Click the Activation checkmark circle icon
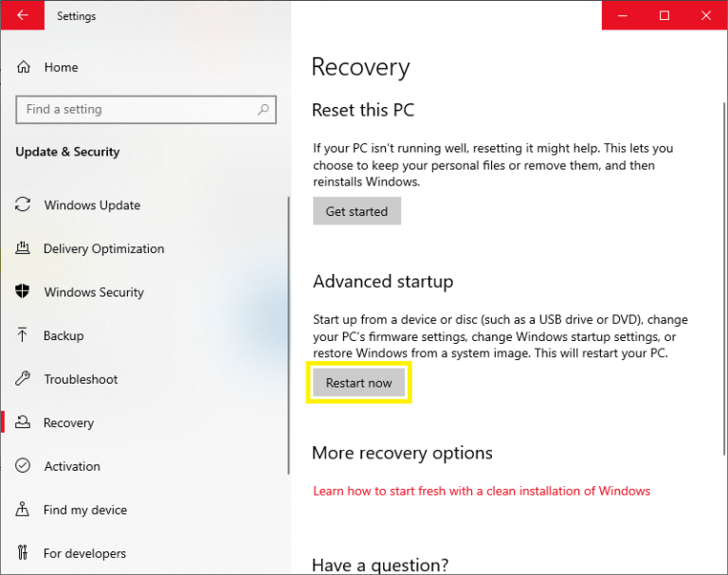728x575 pixels. (23, 465)
